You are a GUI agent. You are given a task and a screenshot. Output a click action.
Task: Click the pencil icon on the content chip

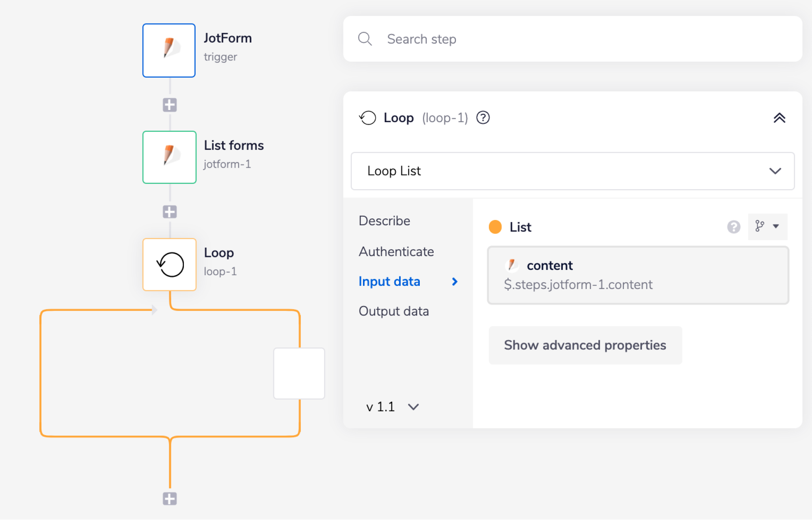click(x=512, y=265)
